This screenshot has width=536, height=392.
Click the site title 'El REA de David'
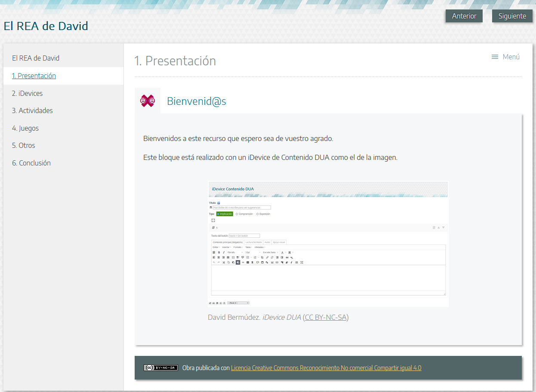click(46, 26)
